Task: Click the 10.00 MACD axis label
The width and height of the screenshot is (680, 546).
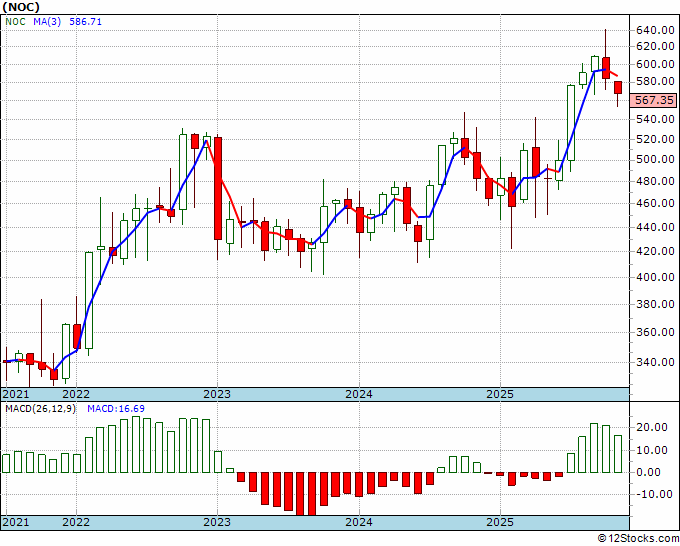Action: pos(654,450)
